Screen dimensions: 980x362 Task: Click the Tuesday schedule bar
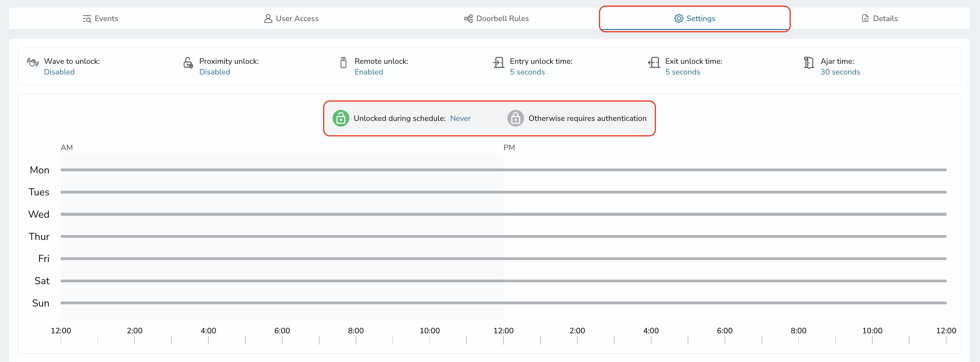pos(503,192)
